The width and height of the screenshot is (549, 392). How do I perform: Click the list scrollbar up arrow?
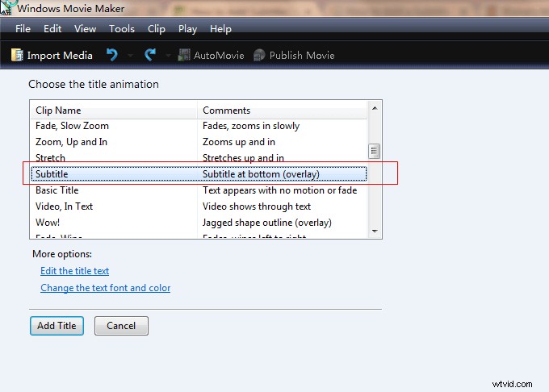[375, 108]
